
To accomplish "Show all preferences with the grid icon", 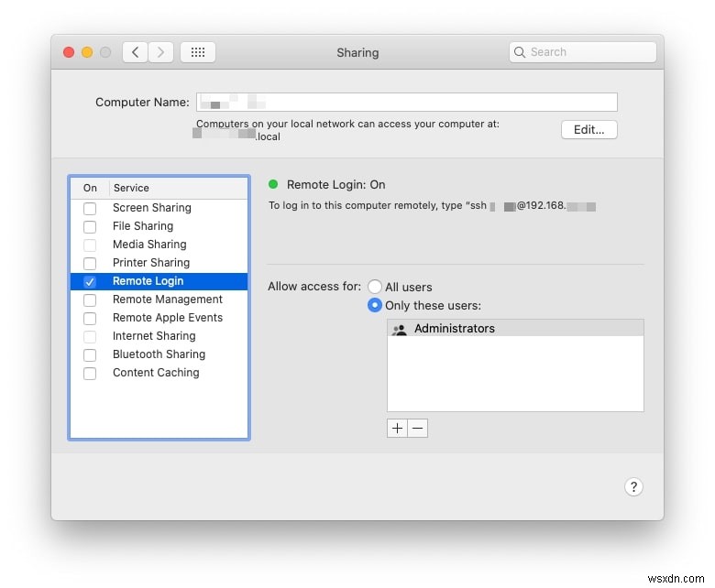I will (x=198, y=52).
